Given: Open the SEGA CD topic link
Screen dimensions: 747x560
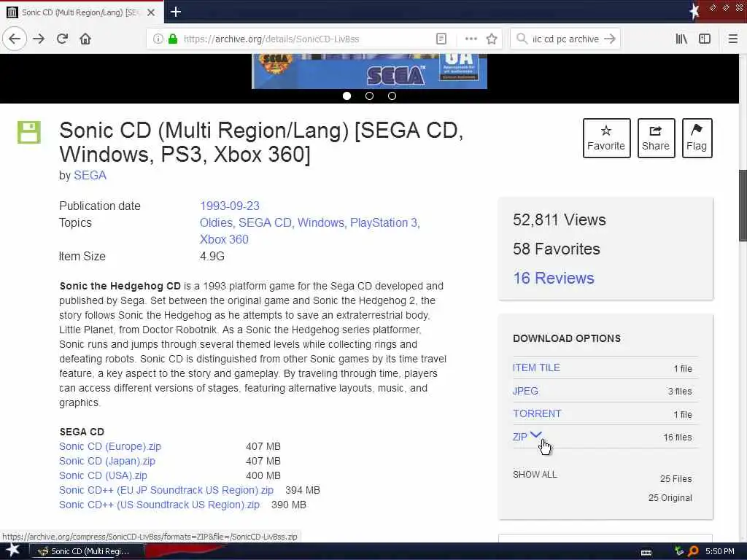Looking at the screenshot, I should tap(266, 222).
